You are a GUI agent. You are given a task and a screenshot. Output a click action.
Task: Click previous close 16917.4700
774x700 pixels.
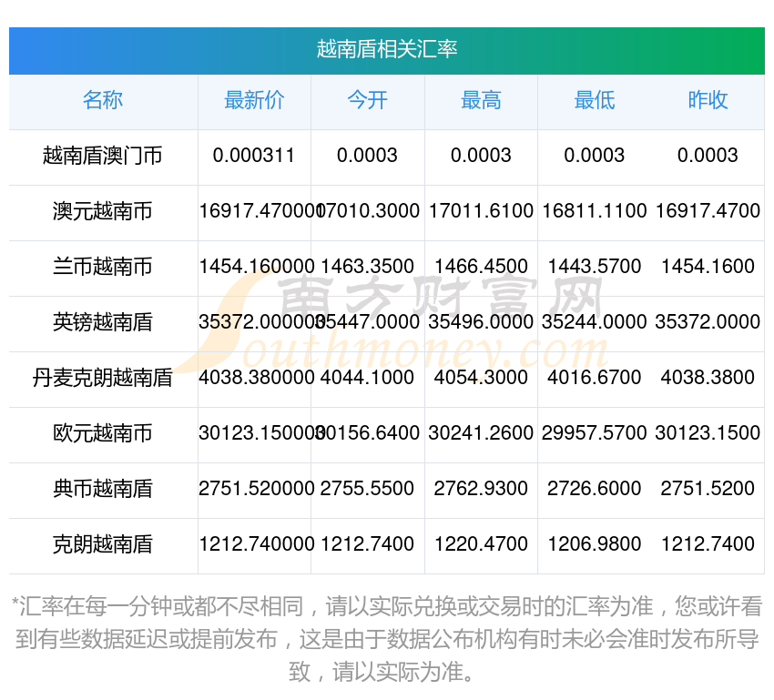[708, 211]
